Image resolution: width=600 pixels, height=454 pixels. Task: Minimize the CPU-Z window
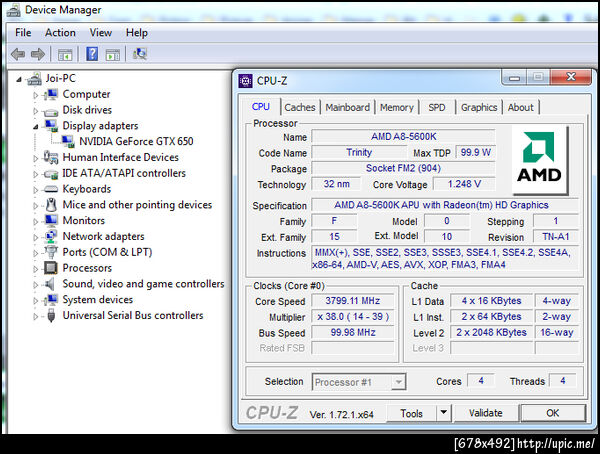point(514,78)
